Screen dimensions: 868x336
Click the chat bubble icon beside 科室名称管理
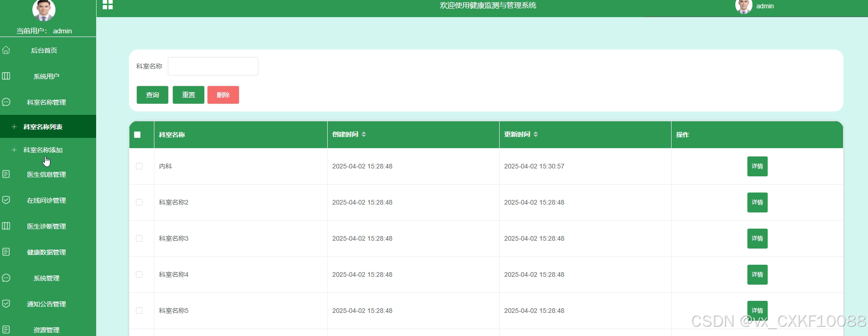tap(6, 102)
